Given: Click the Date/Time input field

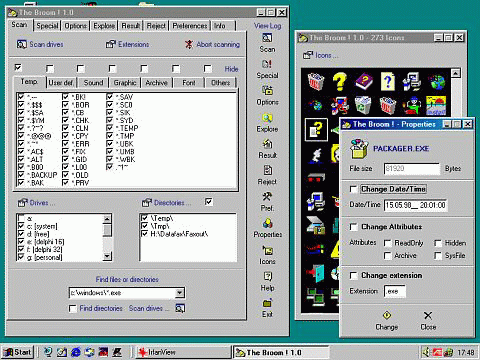Looking at the screenshot, I should click(415, 205).
